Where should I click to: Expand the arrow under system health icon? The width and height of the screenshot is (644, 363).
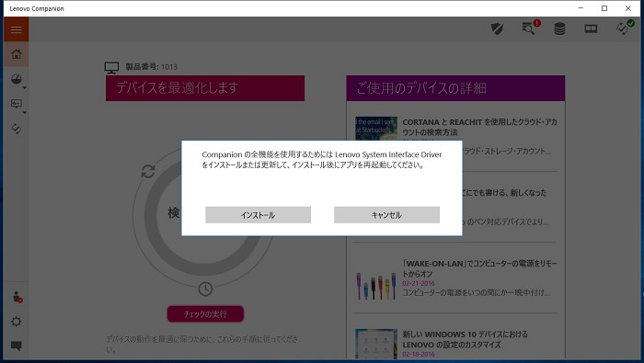tap(24, 88)
